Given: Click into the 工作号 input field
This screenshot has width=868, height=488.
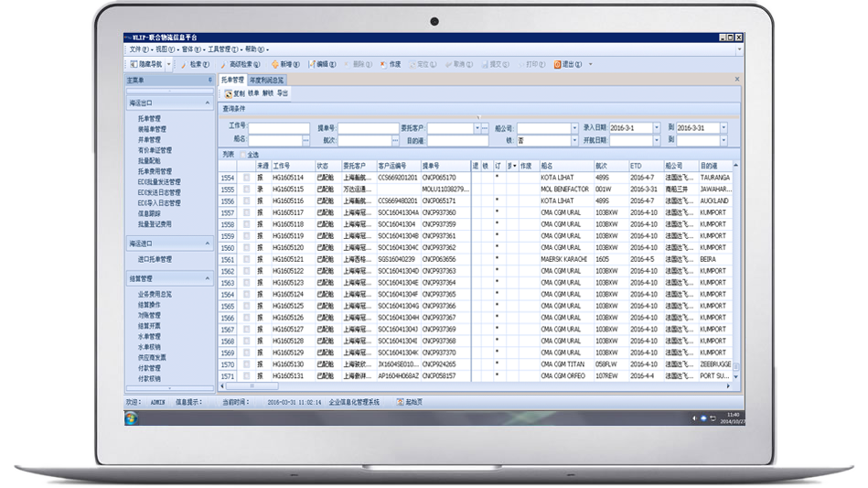Looking at the screenshot, I should (279, 128).
